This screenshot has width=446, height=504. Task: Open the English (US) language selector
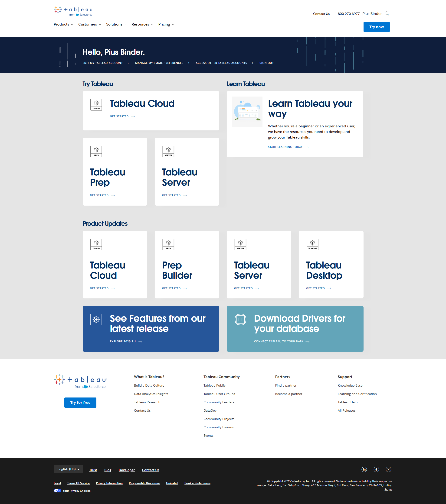[x=68, y=469]
